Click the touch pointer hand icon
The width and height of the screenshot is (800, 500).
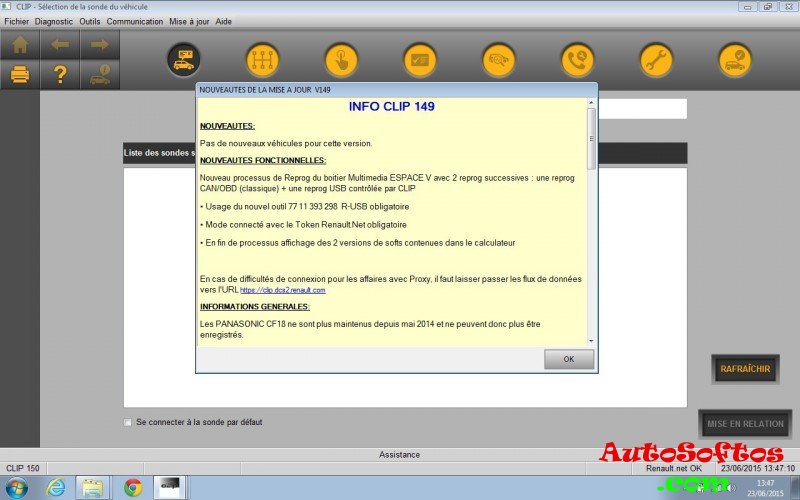click(x=341, y=59)
